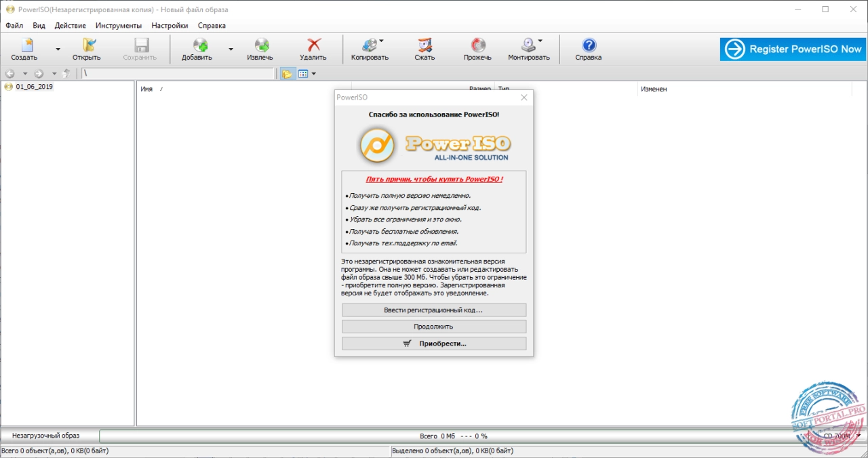Click the Back navigation arrow icon
This screenshot has width=868, height=458.
[x=10, y=74]
